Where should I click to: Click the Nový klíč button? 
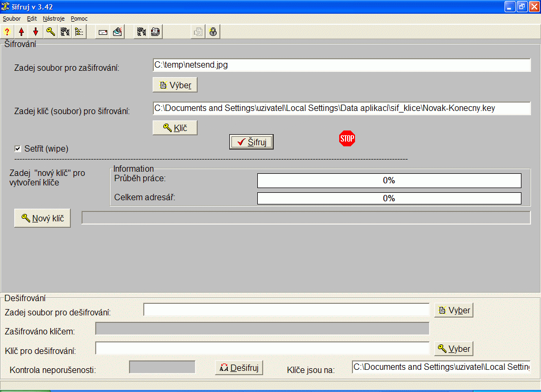(42, 218)
